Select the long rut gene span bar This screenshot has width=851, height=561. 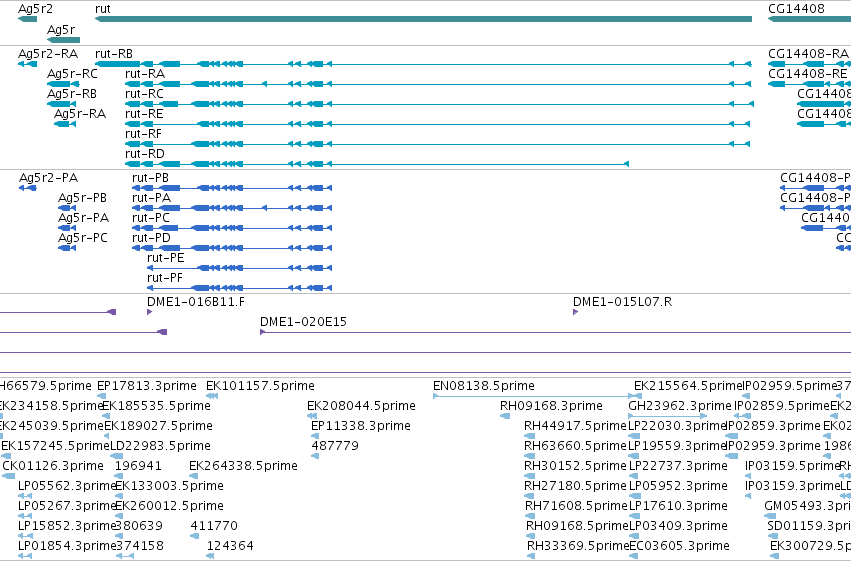coord(423,19)
